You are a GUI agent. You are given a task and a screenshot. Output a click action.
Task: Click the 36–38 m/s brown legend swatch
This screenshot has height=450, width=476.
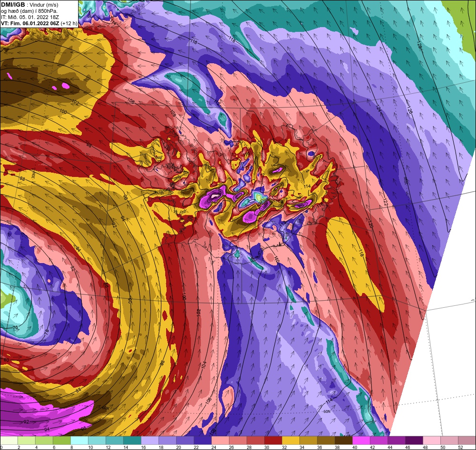(326, 440)
